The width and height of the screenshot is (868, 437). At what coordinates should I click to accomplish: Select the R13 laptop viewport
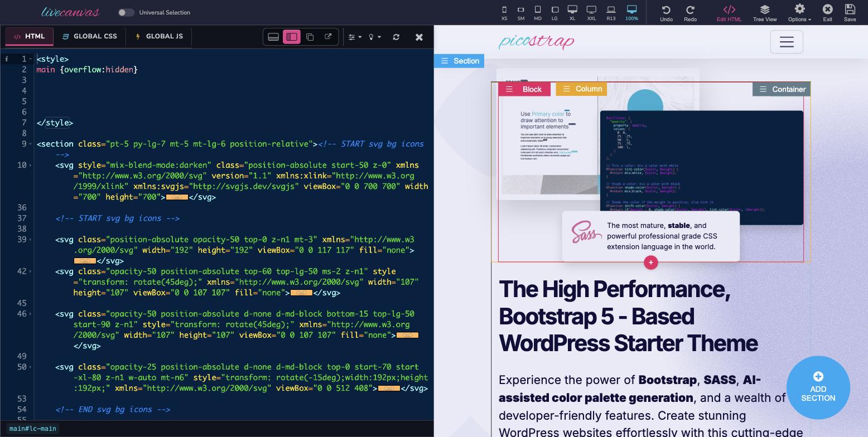pos(611,13)
